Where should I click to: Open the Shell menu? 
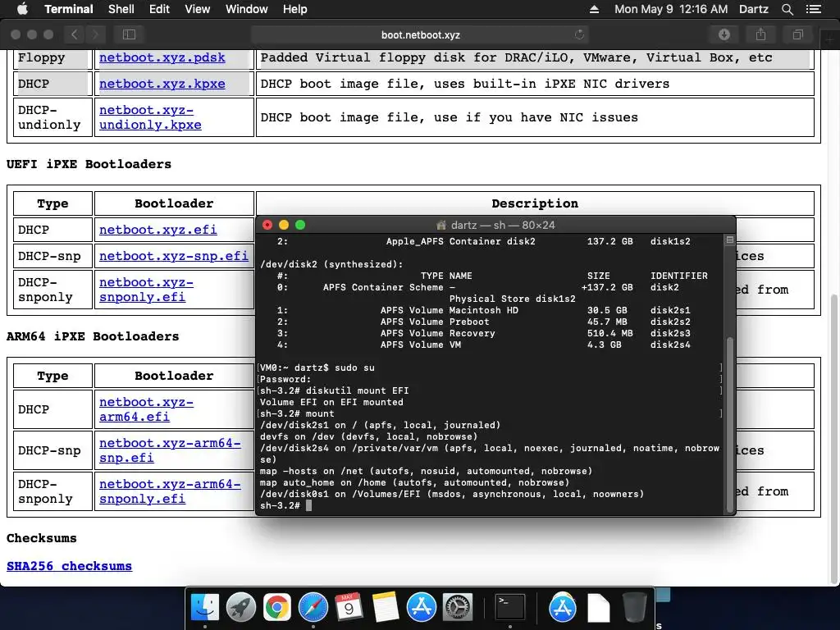(121, 9)
